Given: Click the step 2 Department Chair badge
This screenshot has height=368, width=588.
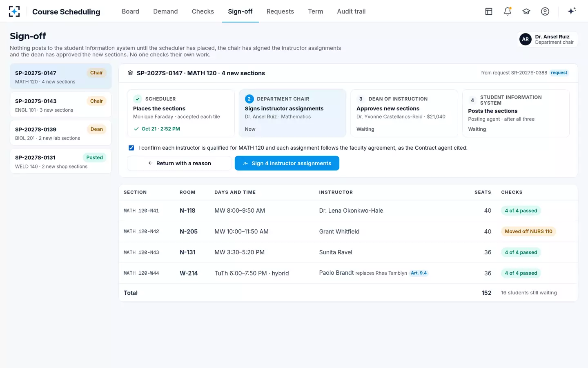Looking at the screenshot, I should pyautogui.click(x=249, y=99).
